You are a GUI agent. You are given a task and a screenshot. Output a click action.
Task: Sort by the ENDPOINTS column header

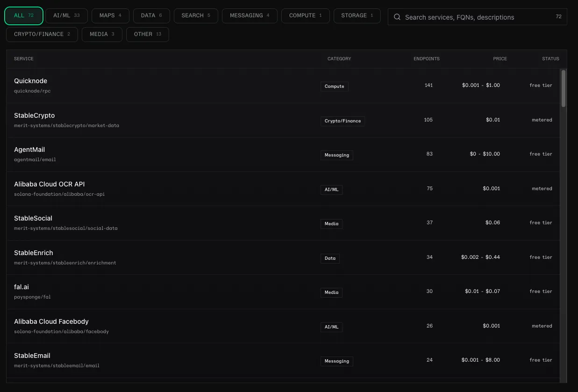[x=427, y=59]
